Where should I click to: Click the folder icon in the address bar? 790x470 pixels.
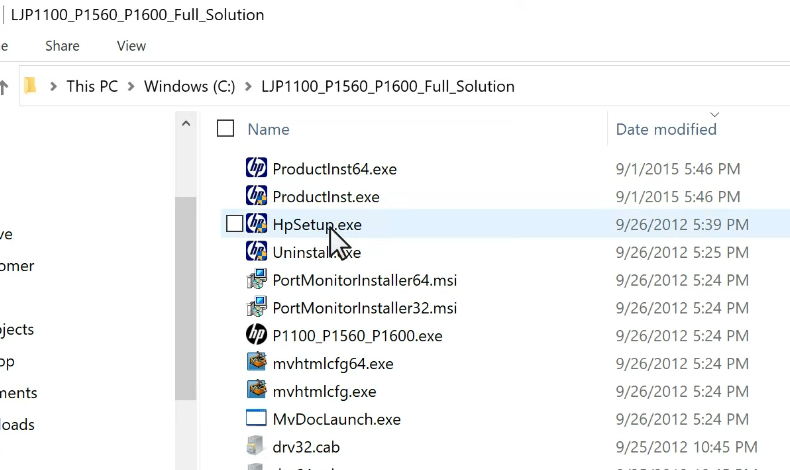click(30, 86)
